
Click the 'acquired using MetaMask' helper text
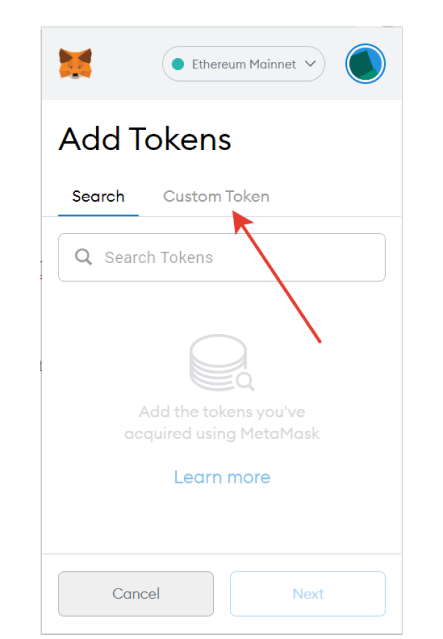[x=222, y=433]
